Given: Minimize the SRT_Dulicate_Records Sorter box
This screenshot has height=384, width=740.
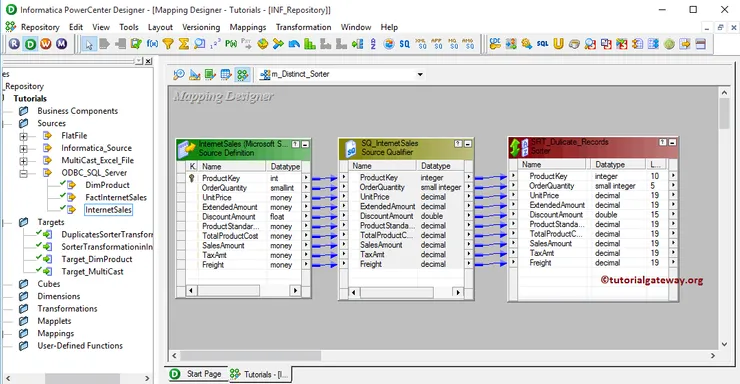Looking at the screenshot, I should click(x=673, y=142).
